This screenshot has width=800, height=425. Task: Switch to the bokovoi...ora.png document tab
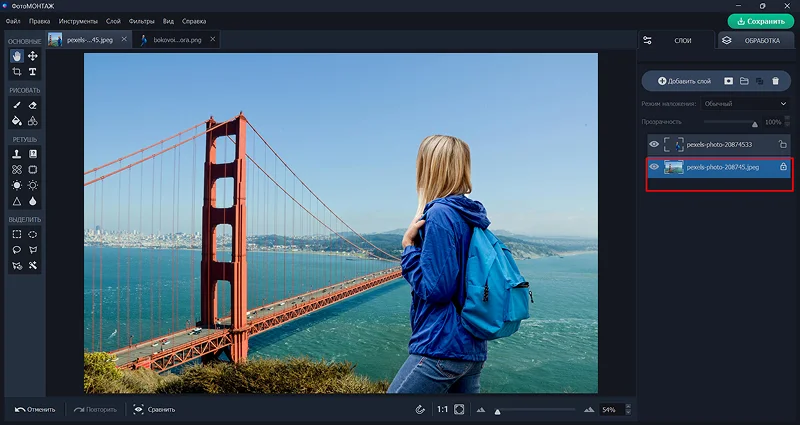(177, 40)
